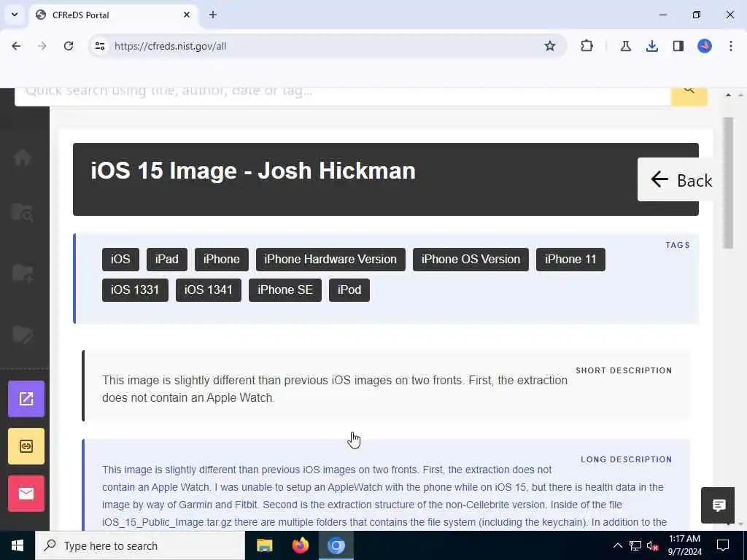Open the sidebar folder search icon
Viewport: 747px width, 560px height.
23,212
